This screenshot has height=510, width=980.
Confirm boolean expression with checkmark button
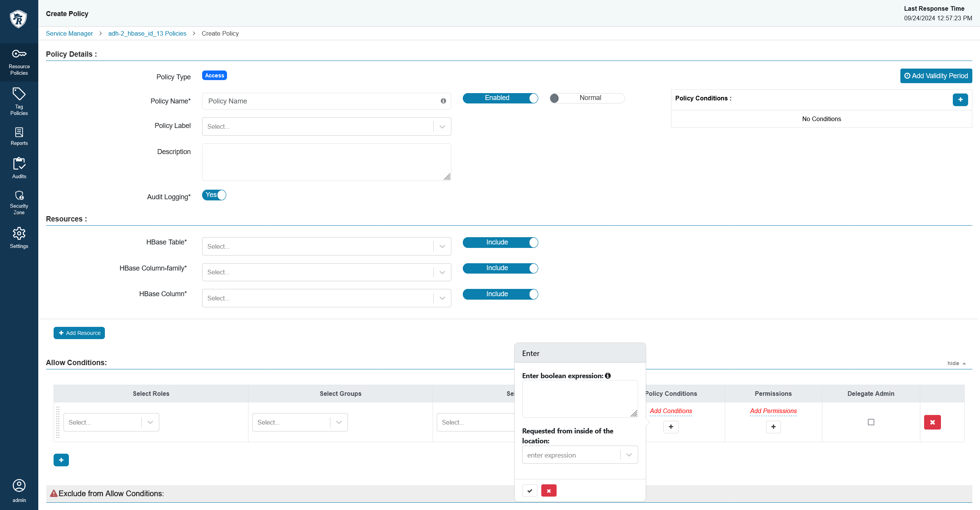(529, 490)
